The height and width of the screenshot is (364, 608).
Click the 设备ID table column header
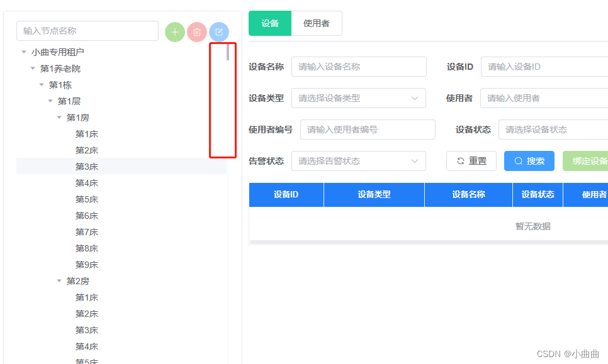point(286,195)
